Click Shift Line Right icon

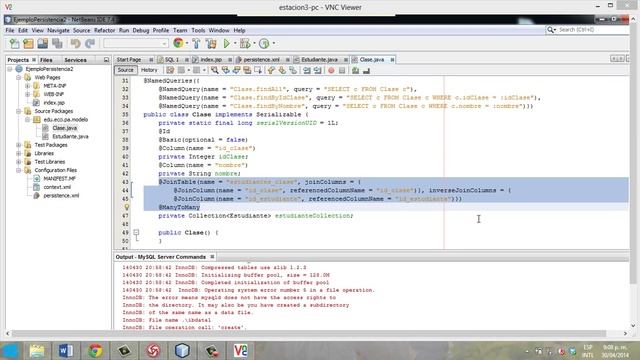318,71
